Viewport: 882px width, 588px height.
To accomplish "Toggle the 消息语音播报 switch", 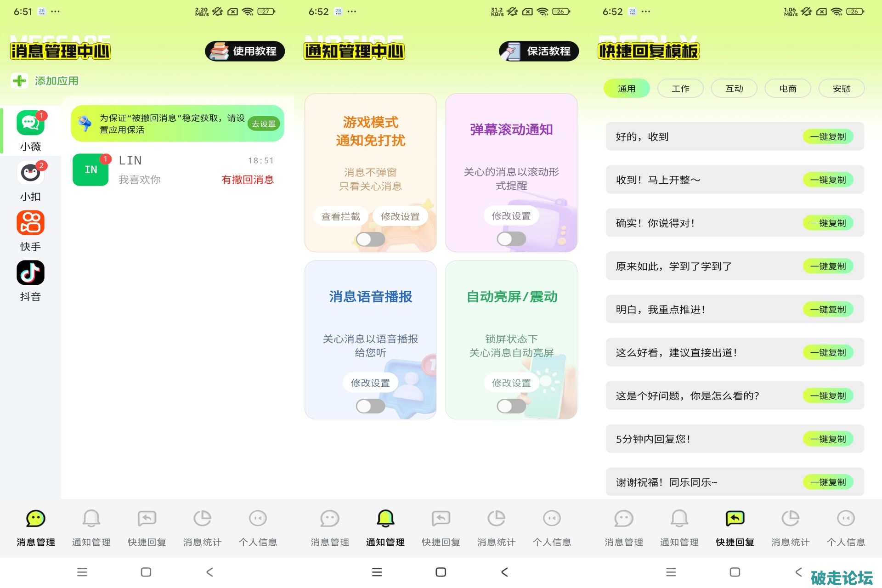I will click(x=370, y=406).
